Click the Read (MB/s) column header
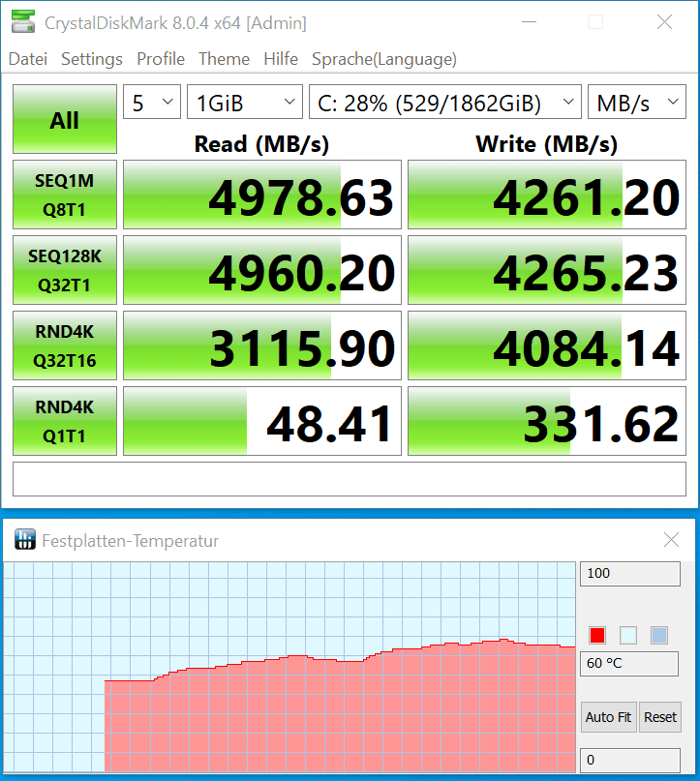The image size is (700, 781). pyautogui.click(x=262, y=144)
